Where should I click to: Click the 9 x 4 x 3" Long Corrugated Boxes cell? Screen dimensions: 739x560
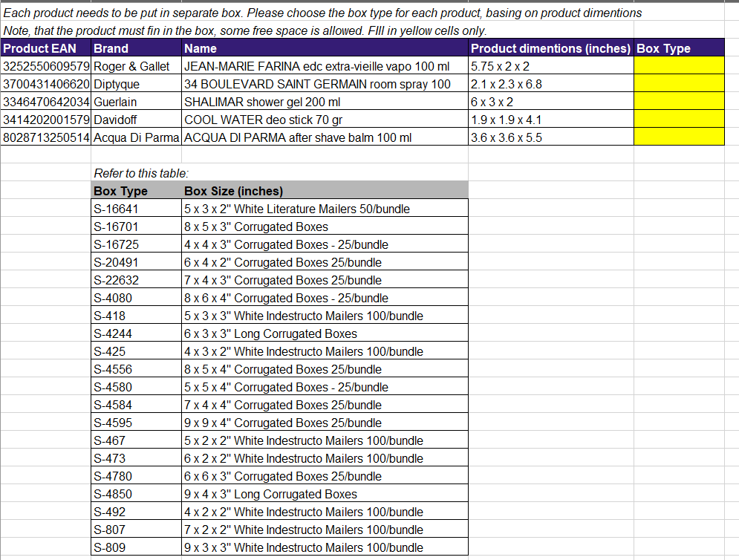pyautogui.click(x=325, y=494)
